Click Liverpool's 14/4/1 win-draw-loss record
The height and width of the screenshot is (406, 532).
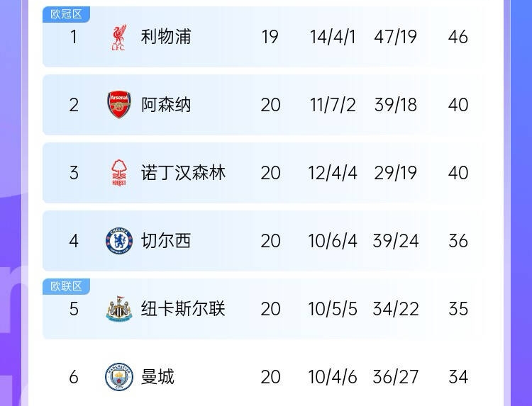pyautogui.click(x=333, y=37)
